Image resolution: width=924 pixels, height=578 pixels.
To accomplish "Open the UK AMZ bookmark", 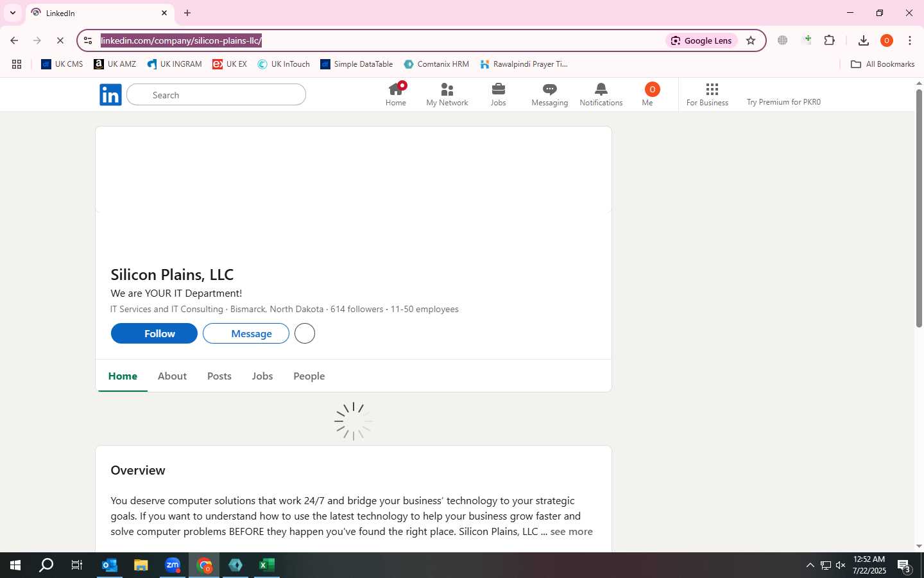I will pyautogui.click(x=115, y=64).
